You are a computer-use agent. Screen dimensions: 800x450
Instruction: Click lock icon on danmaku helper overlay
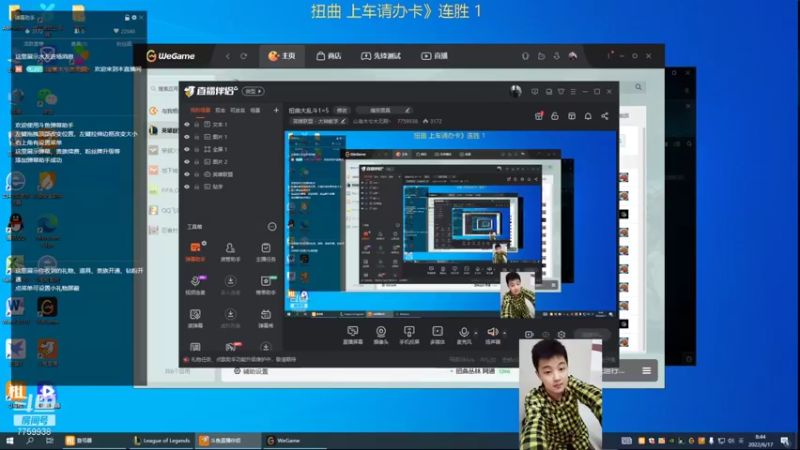coord(127,17)
